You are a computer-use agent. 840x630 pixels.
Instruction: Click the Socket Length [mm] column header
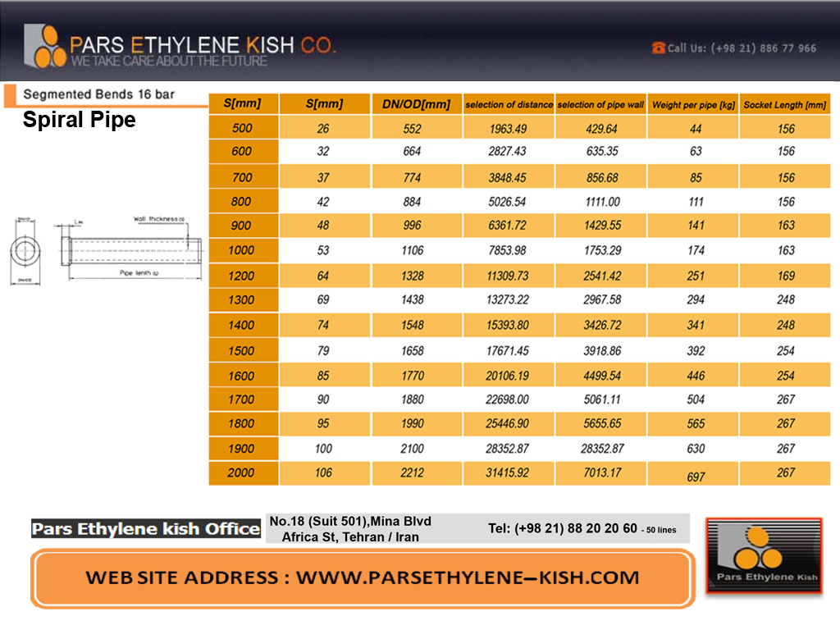point(785,104)
